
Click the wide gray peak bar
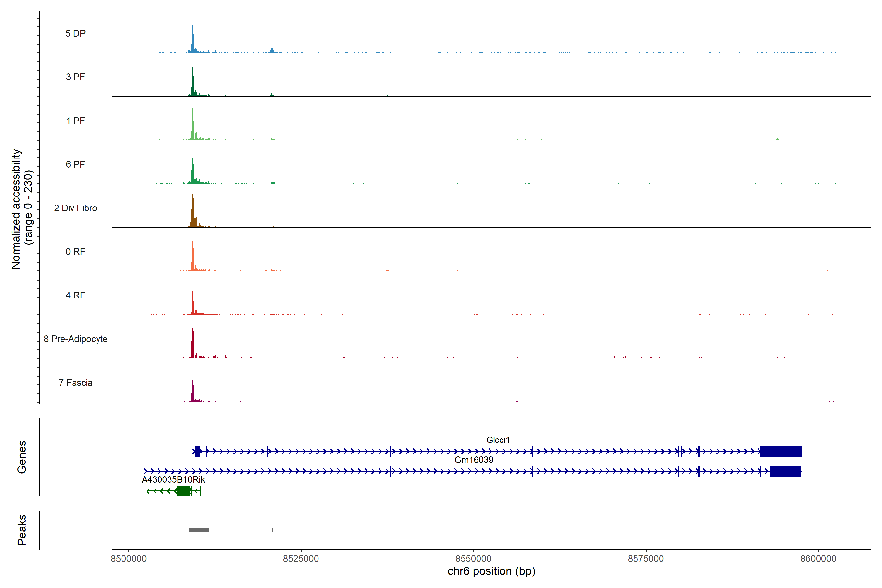click(199, 530)
